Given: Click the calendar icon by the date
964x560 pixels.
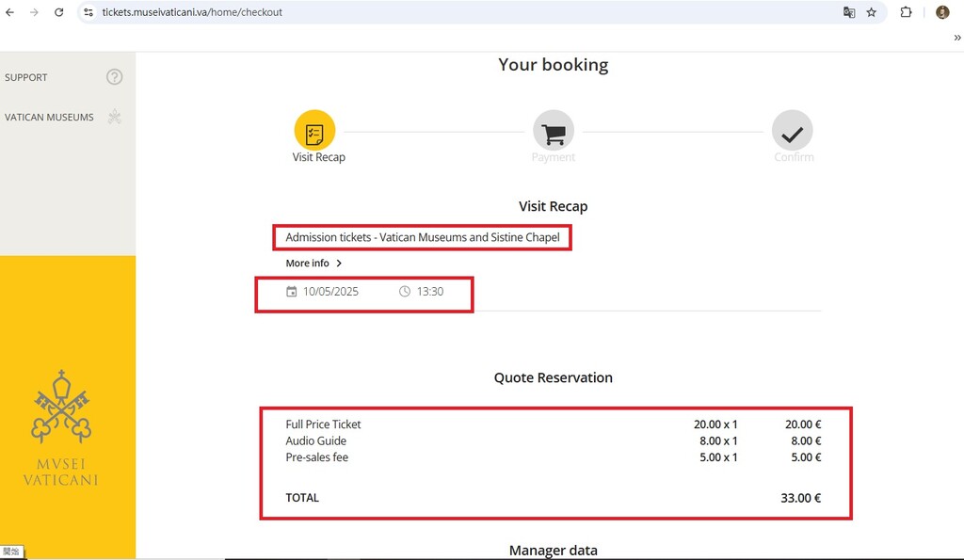Looking at the screenshot, I should pos(292,292).
